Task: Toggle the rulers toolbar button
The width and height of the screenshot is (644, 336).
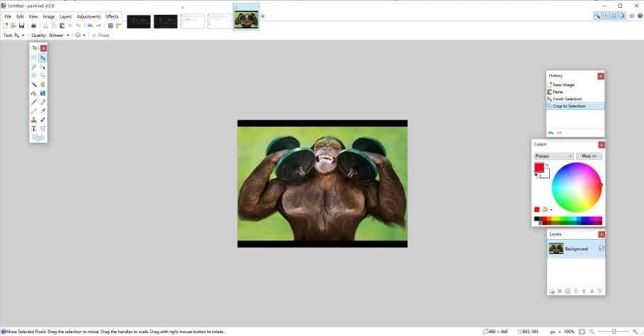Action: point(119,25)
